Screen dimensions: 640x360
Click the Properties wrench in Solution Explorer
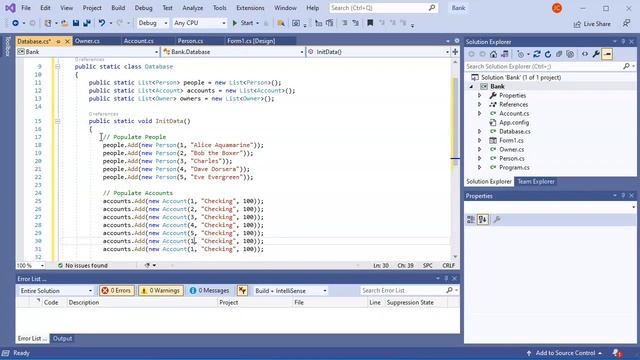pos(596,54)
